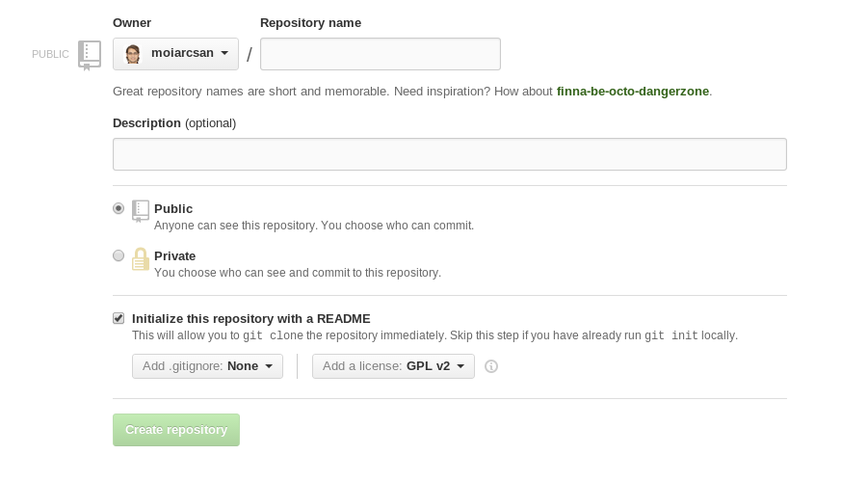Uncheck Initialize this repository with a README
The image size is (868, 481).
(118, 318)
